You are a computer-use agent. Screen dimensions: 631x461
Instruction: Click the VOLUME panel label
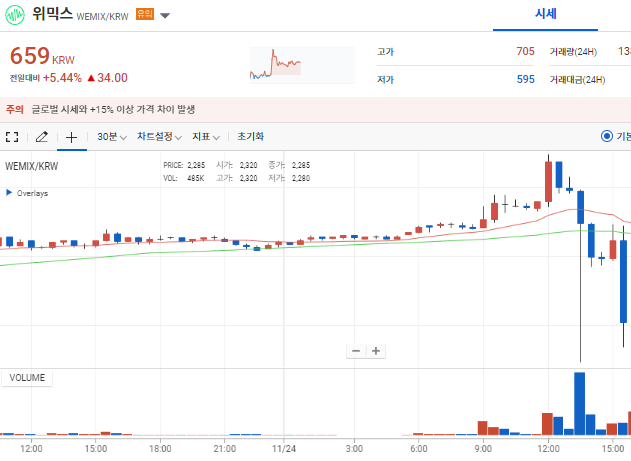coord(27,378)
